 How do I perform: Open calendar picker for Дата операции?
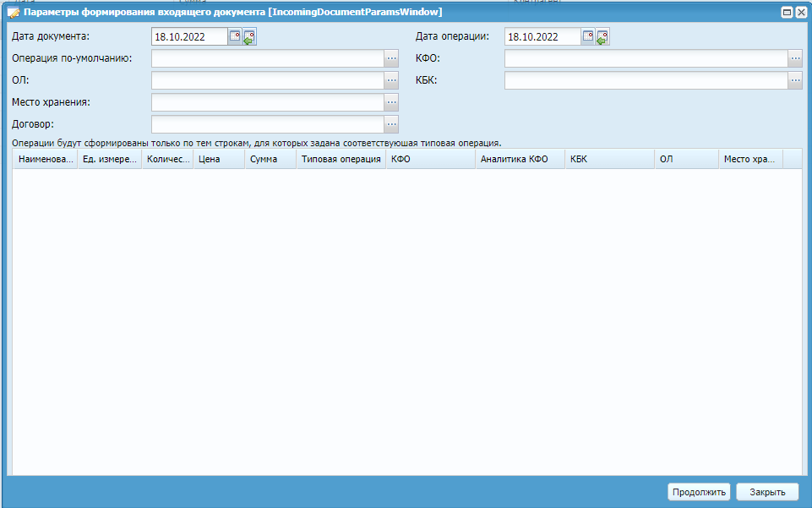(588, 36)
